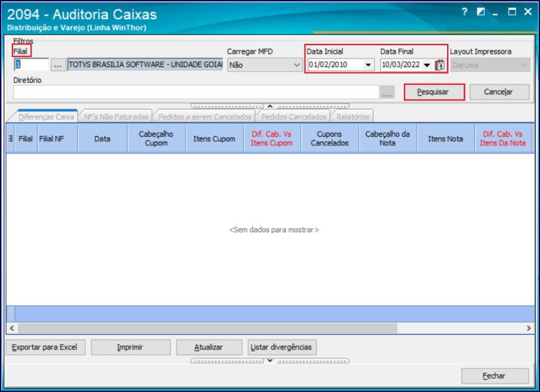
Task: Click the Dif. Cab. Vs Itens Cupom header
Action: [272, 139]
